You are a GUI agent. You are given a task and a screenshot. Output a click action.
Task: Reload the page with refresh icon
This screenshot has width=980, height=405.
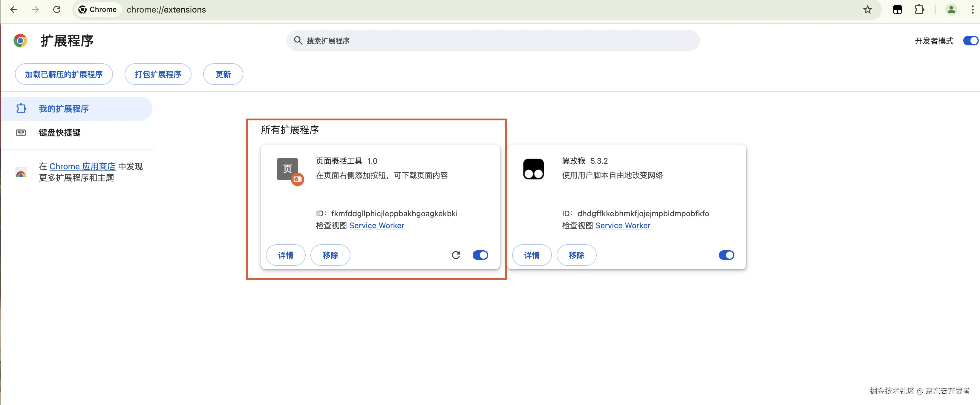[57, 10]
